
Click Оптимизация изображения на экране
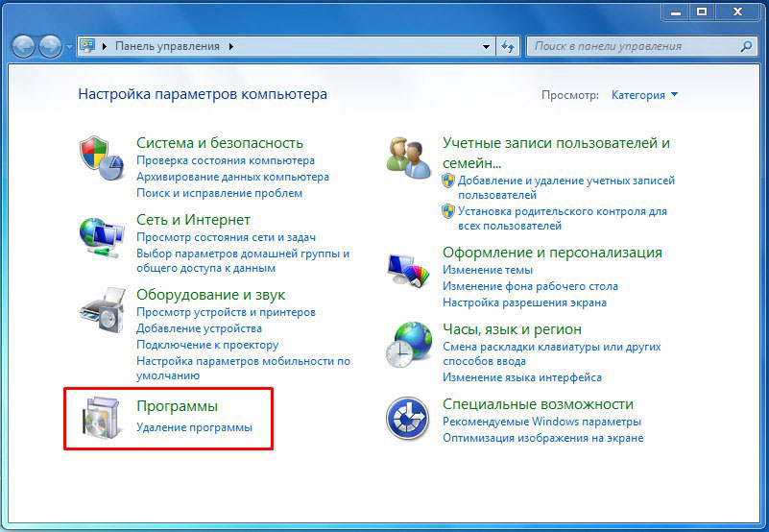click(x=543, y=438)
